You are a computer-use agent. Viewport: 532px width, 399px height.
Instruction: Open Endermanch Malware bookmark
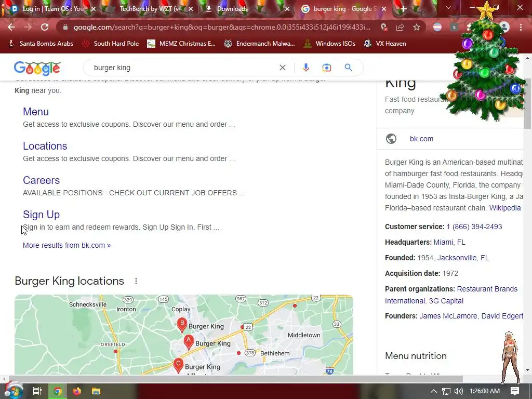pyautogui.click(x=260, y=44)
